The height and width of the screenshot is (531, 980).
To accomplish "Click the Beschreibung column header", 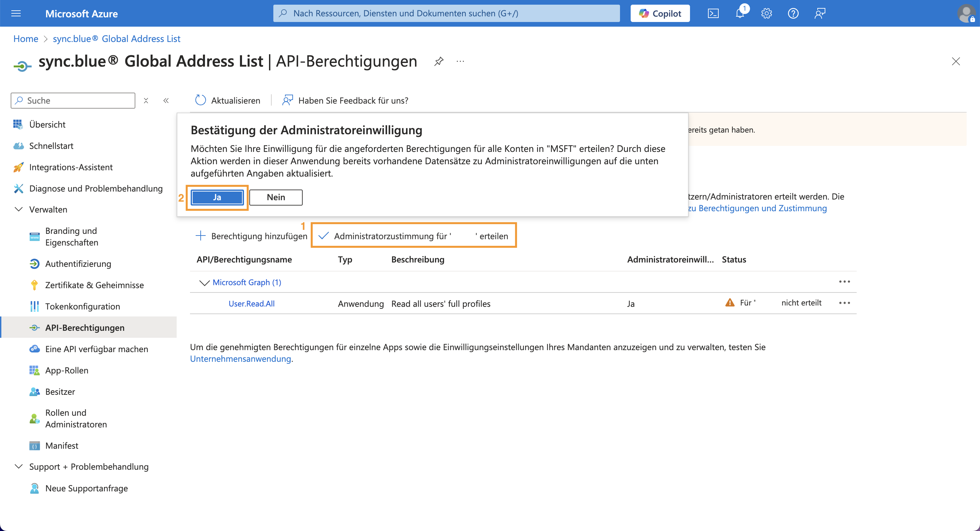I will click(418, 260).
